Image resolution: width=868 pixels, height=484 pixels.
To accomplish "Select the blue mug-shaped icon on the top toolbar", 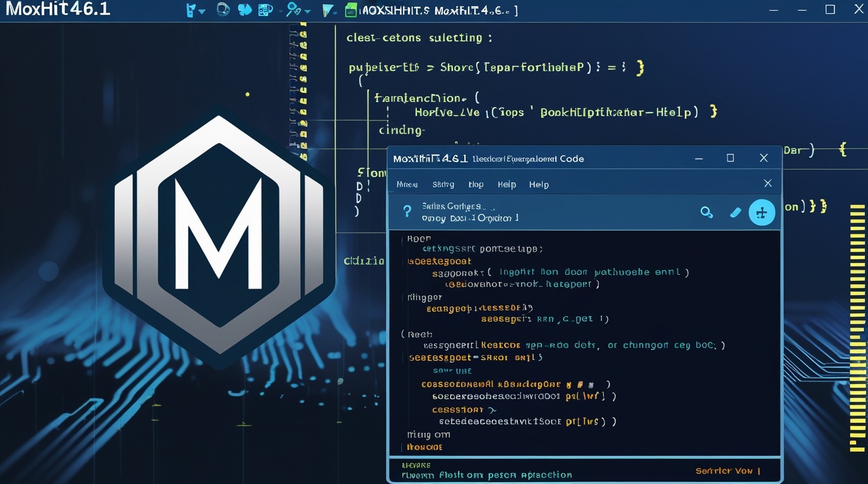I will 265,10.
